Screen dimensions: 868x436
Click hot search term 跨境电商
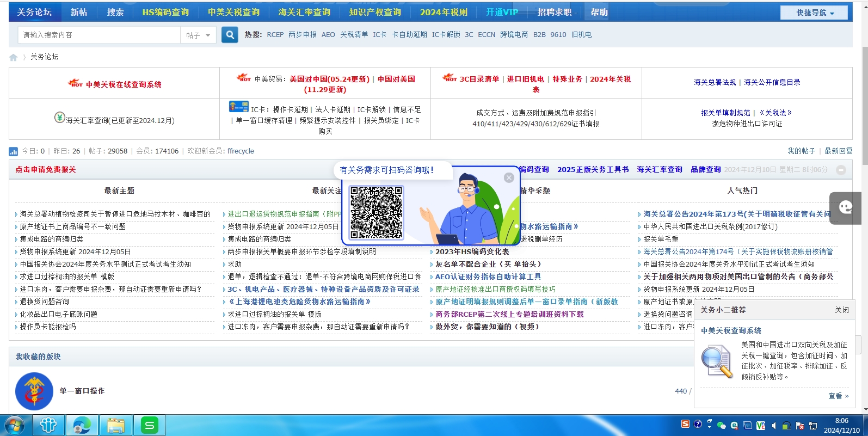click(x=514, y=35)
